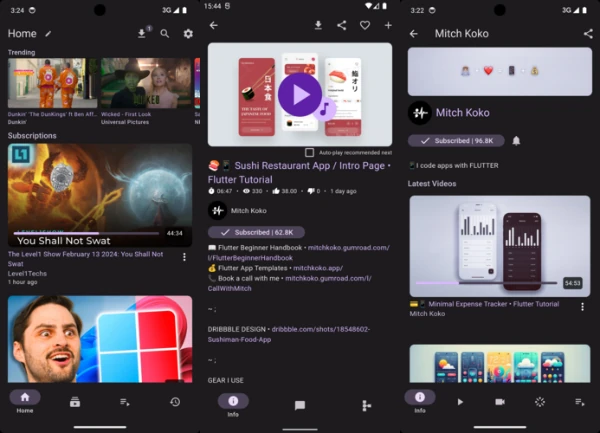Screen dimensions: 600x433
Task: Open weather app video thumbnail on channel page
Action: click(500, 363)
